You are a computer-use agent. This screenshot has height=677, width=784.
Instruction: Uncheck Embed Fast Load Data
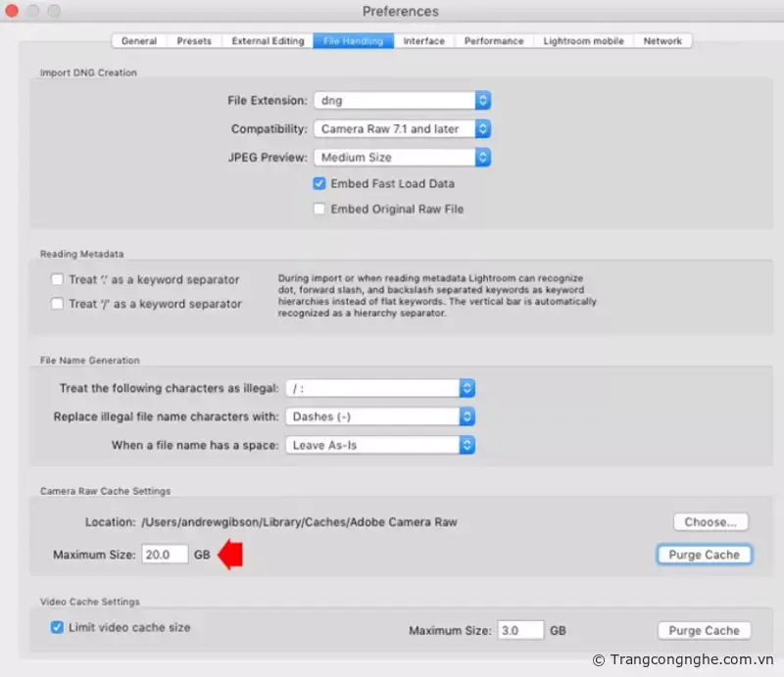319,183
